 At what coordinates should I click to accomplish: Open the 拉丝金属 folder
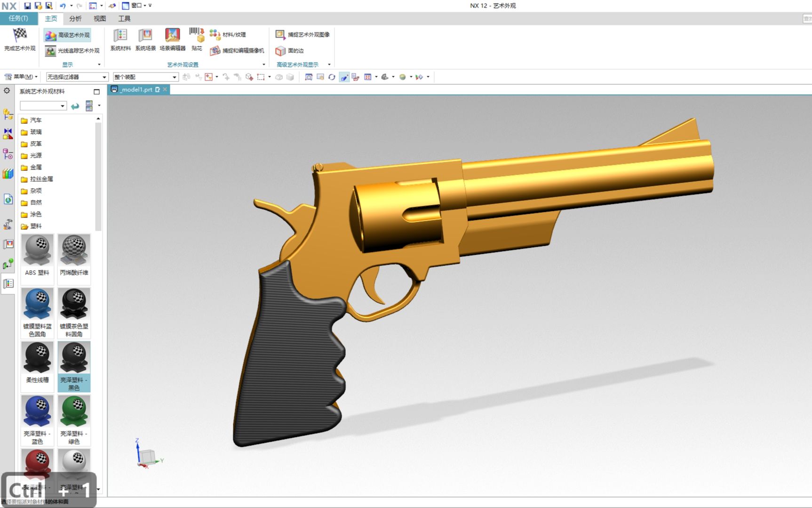(37, 179)
